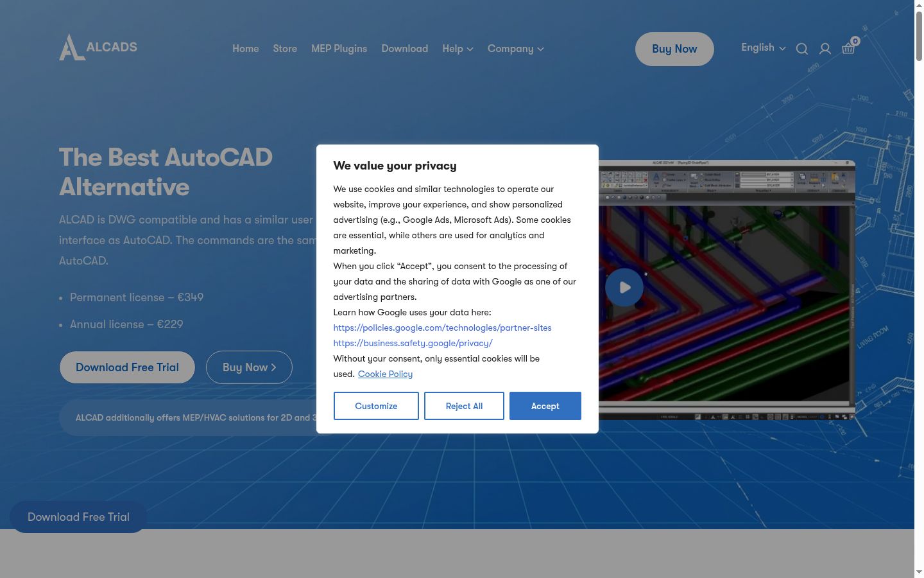Open the Download menu item
The image size is (924, 578).
pyautogui.click(x=405, y=49)
